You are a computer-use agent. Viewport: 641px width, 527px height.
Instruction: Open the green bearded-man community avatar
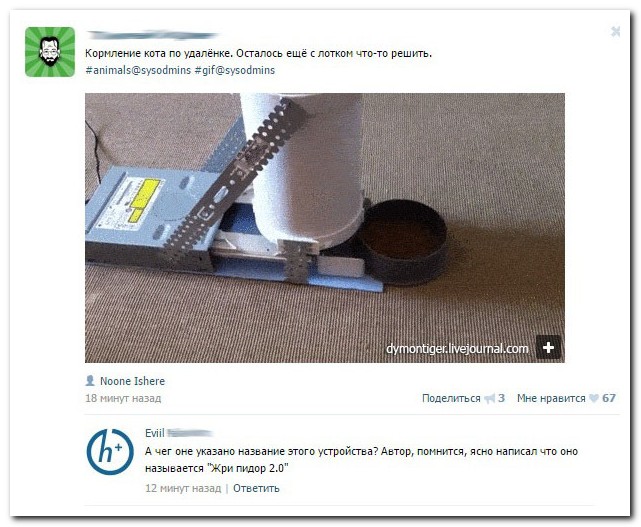[50, 52]
